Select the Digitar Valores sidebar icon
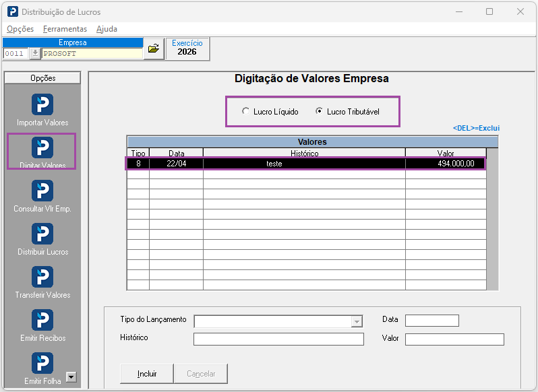Viewport: 538px width, 392px height. coord(42,148)
